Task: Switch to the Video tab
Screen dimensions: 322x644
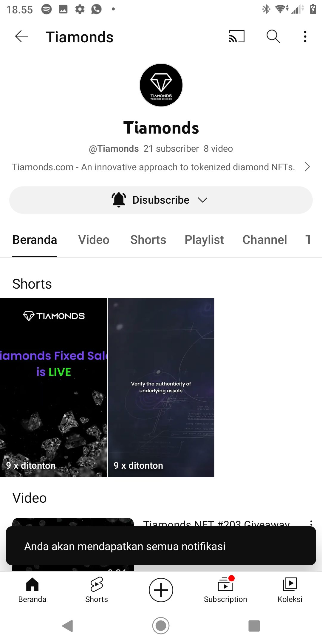Action: coord(94,240)
